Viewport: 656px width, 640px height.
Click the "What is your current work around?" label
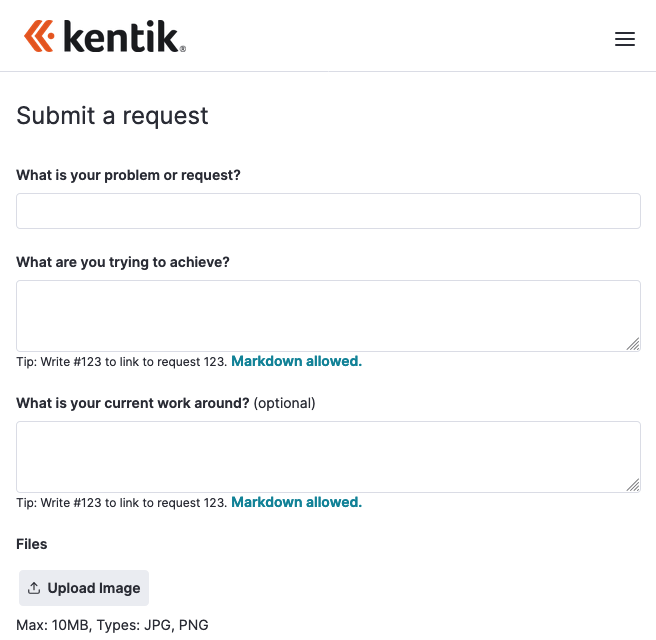(132, 403)
